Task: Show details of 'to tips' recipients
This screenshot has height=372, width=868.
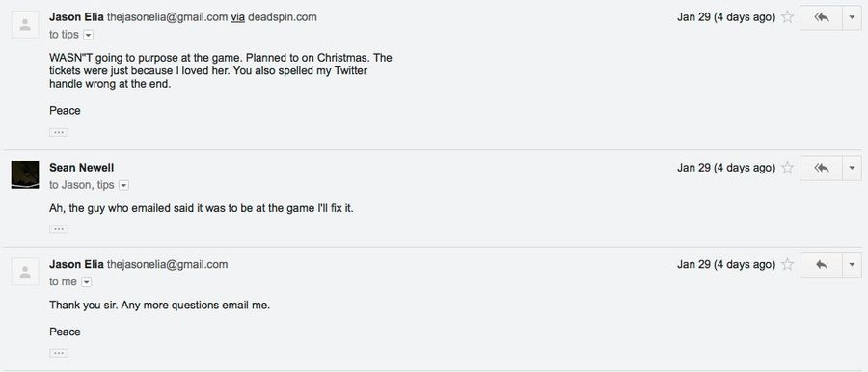Action: (88, 35)
